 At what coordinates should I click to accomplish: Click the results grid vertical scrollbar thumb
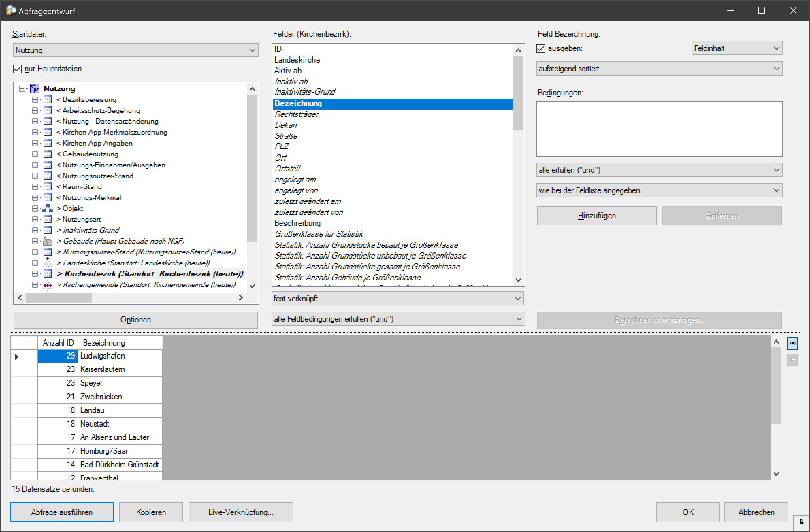pos(776,385)
